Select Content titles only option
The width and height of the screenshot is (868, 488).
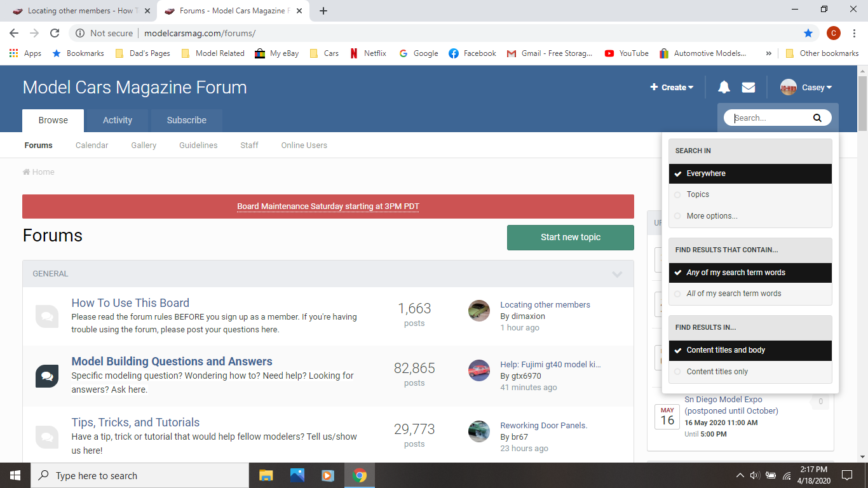tap(750, 372)
